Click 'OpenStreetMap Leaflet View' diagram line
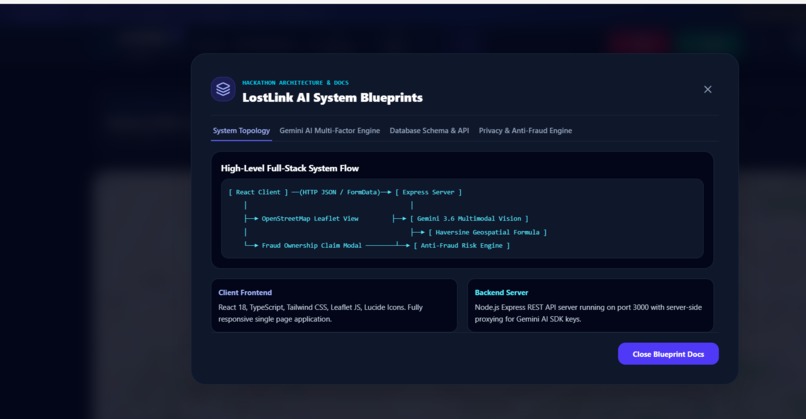This screenshot has width=806, height=419. (310, 218)
